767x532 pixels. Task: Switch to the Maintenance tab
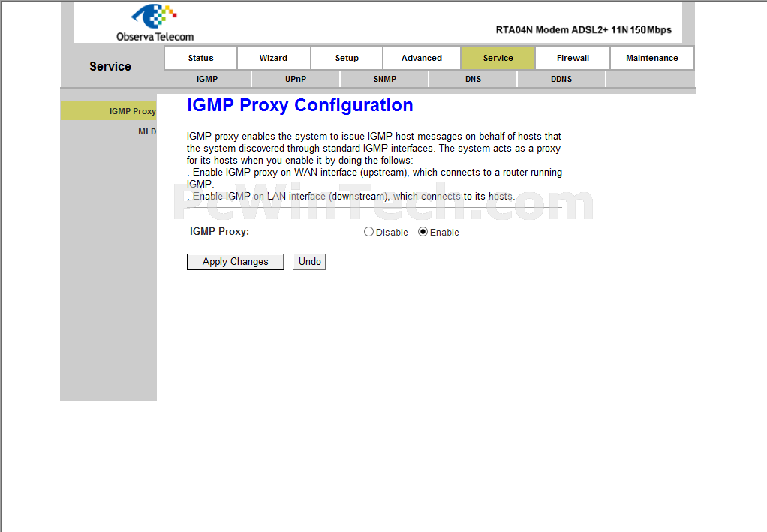(651, 58)
